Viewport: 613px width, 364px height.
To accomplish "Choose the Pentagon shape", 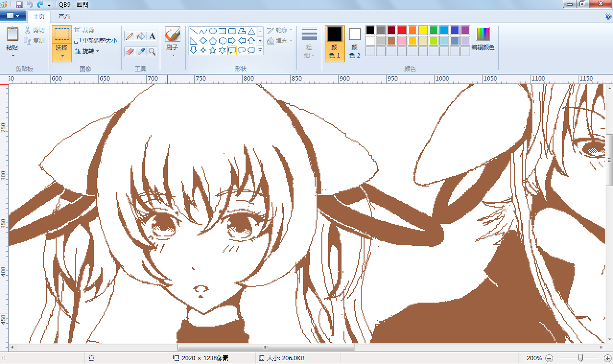I will coord(213,41).
